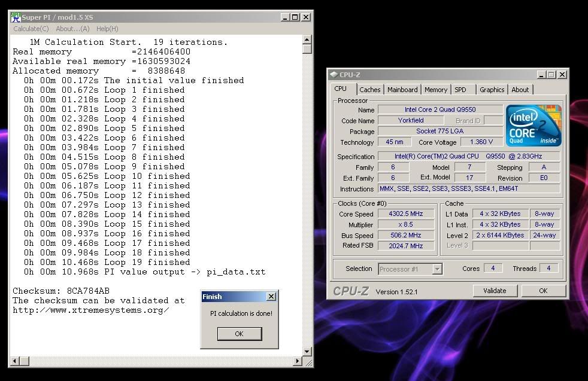
Task: Click the 'Available real memory =1630593024' line
Action: pyautogui.click(x=102, y=61)
